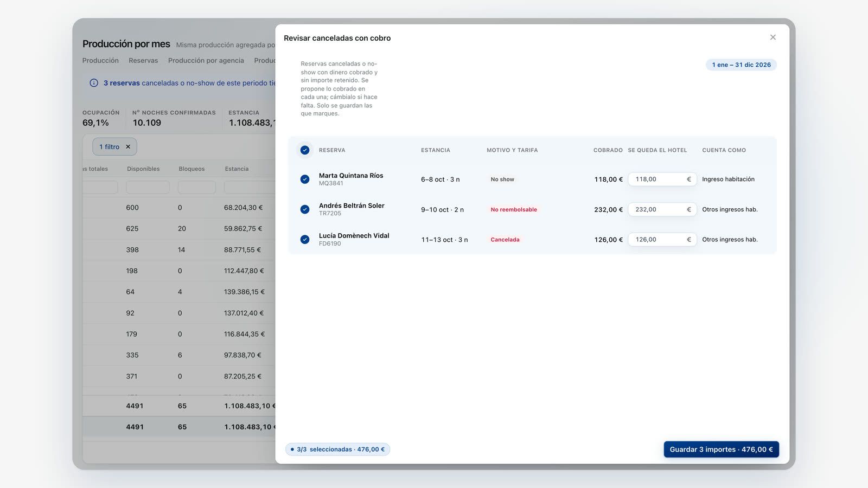This screenshot has width=868, height=488.
Task: Click the info icon beside 3 reservas
Action: click(x=94, y=83)
